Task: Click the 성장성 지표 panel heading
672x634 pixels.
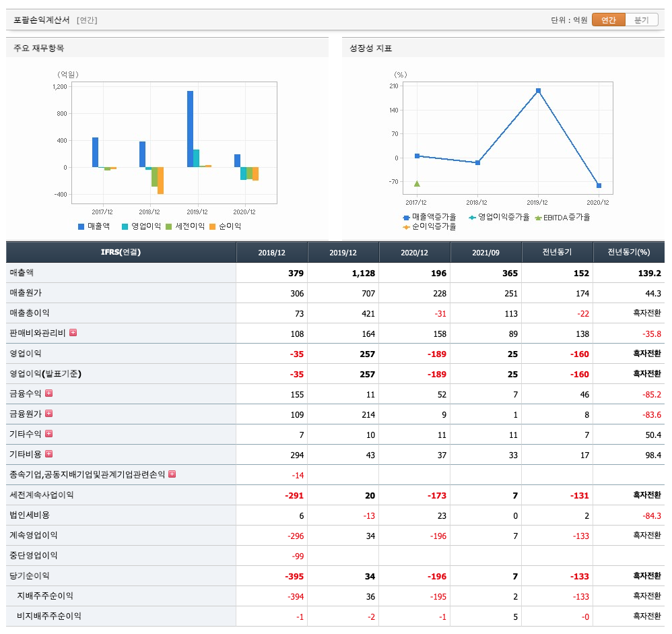Action: tap(371, 48)
